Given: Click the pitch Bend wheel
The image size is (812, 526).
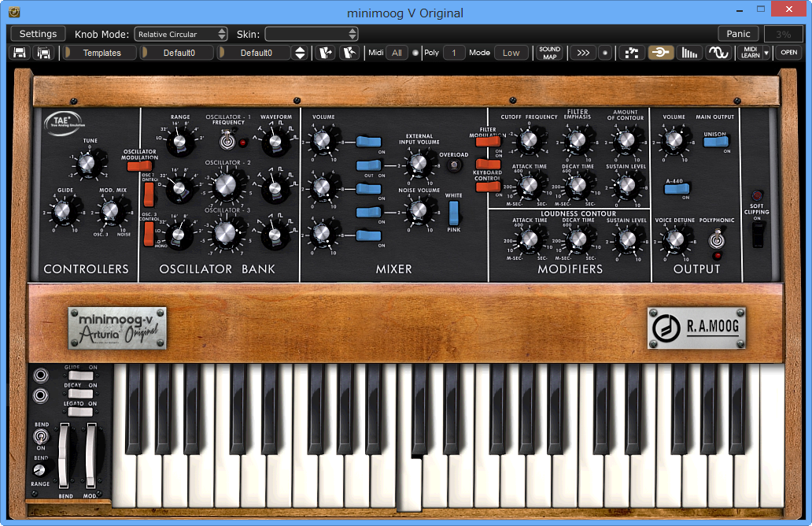Looking at the screenshot, I should click(64, 455).
